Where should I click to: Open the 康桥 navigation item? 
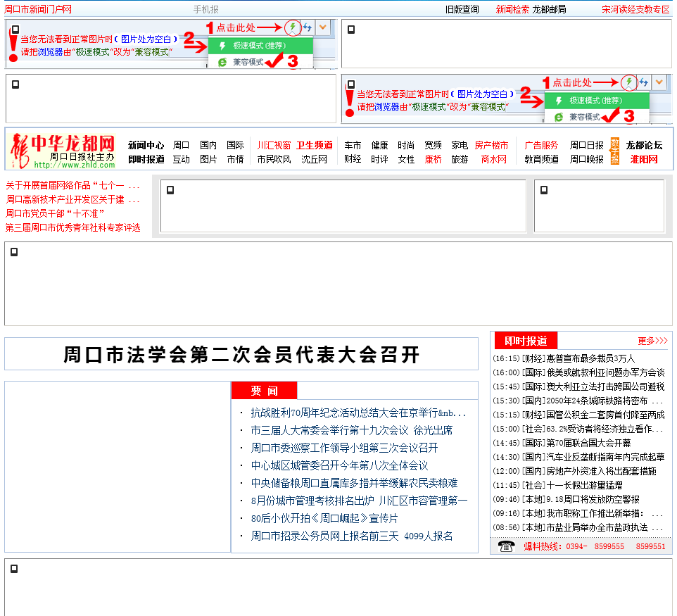tap(433, 159)
